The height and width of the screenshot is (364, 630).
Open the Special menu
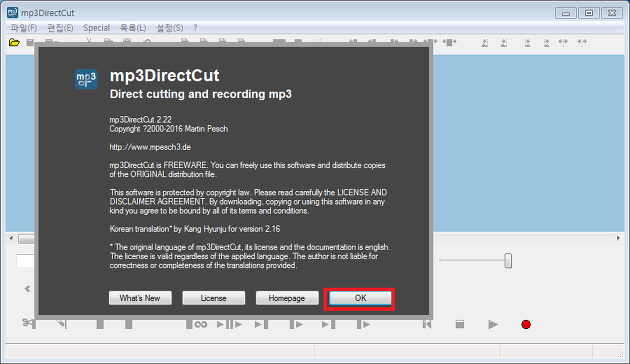(x=96, y=28)
